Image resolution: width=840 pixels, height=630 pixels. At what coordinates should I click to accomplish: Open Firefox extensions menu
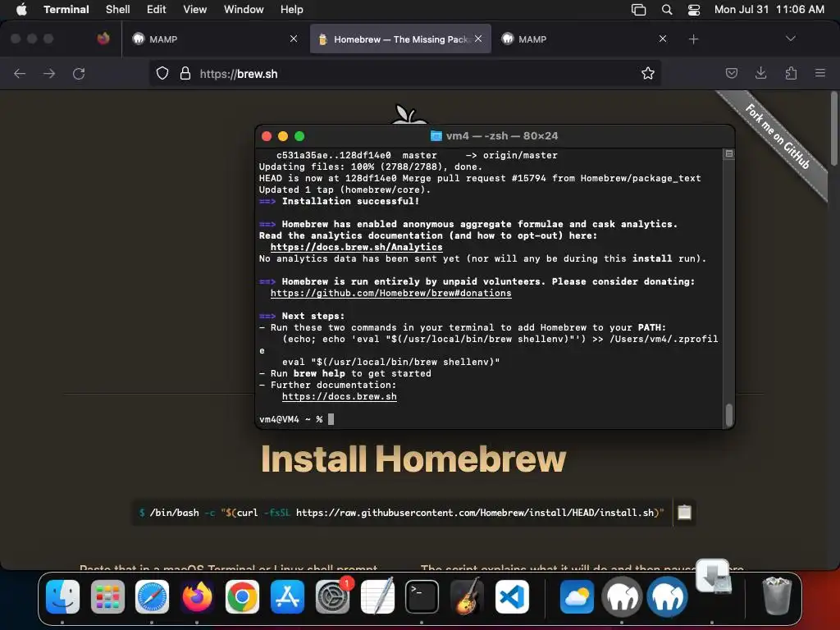[791, 73]
